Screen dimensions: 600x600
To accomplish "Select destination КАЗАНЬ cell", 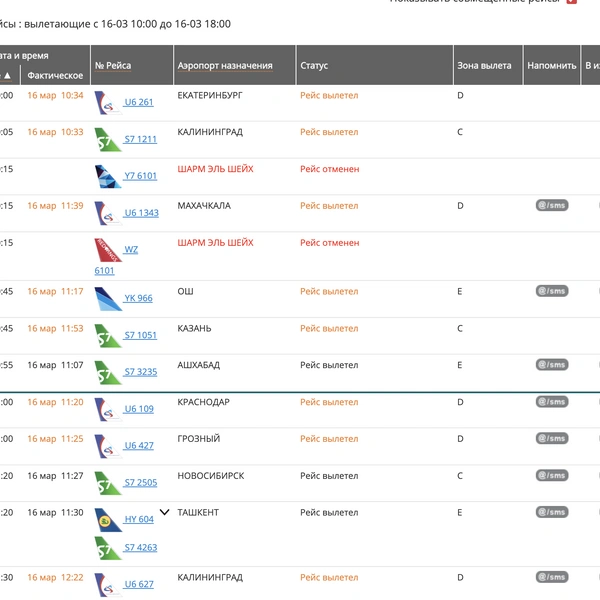I will (194, 329).
